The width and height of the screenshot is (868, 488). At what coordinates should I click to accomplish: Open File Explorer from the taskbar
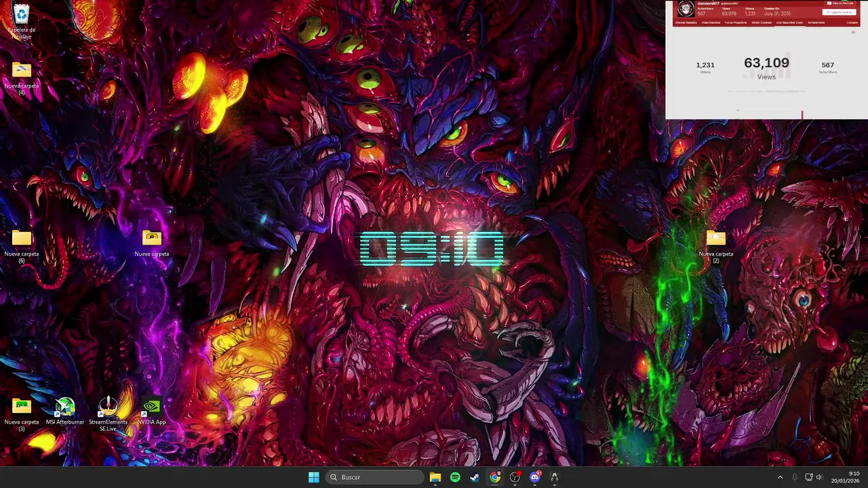[435, 477]
